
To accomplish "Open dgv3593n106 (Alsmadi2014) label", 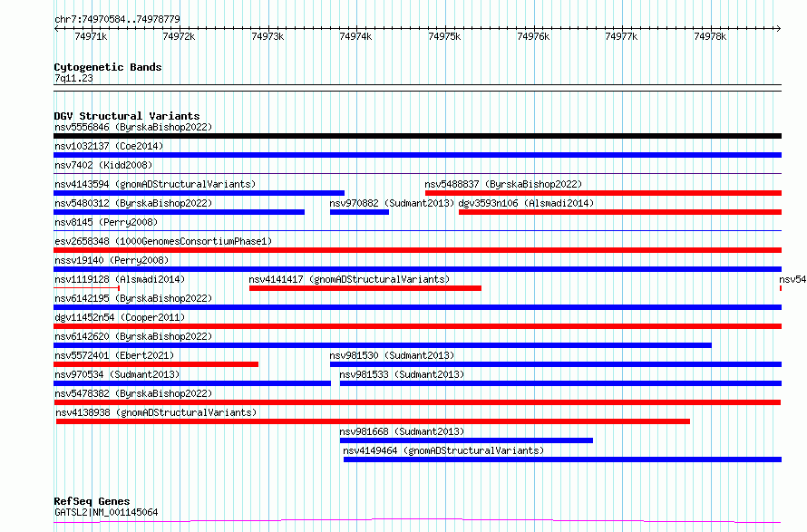I will point(526,203).
